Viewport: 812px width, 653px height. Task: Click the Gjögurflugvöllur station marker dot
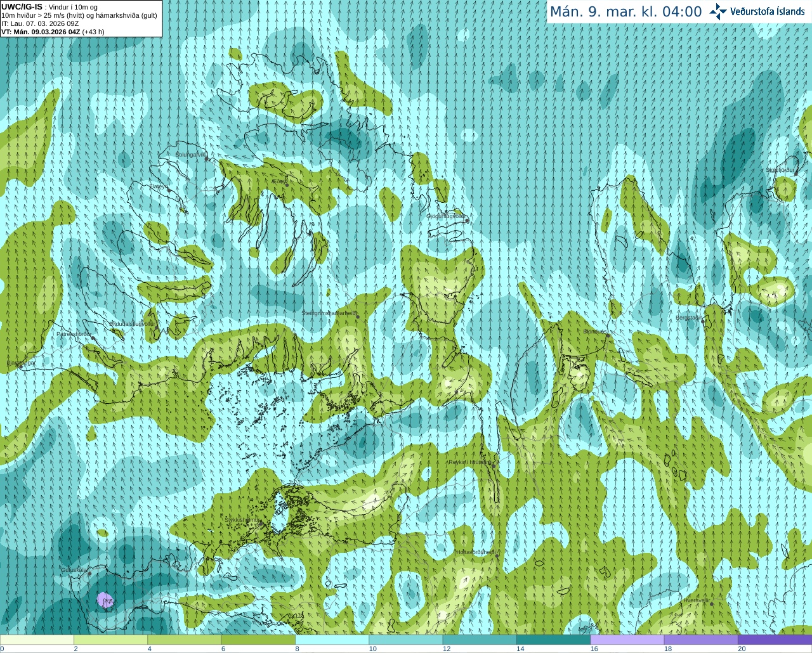(x=466, y=221)
